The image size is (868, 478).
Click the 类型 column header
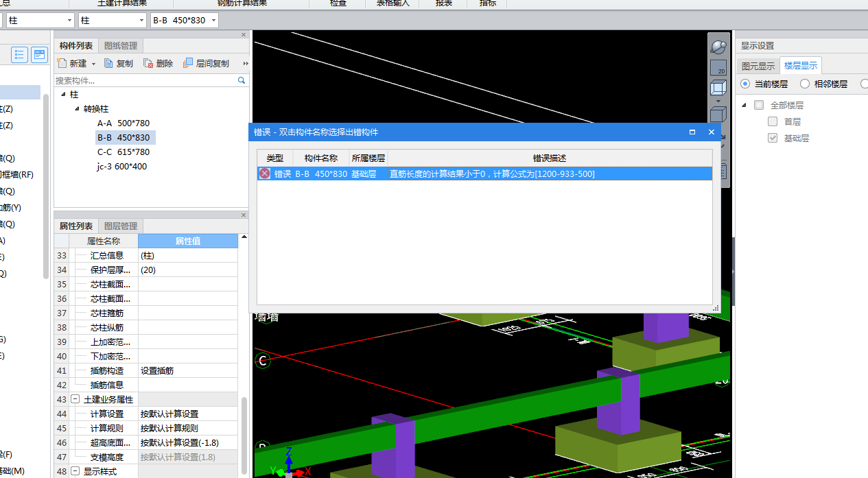[274, 158]
